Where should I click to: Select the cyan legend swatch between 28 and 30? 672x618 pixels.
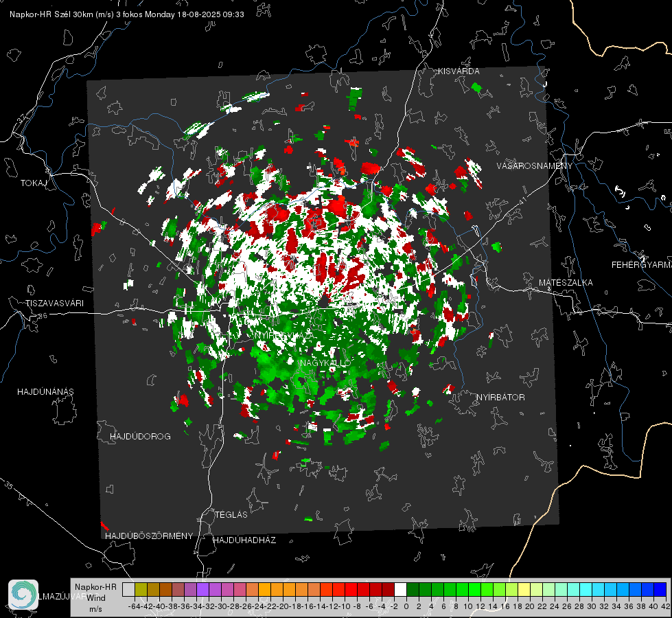point(586,589)
